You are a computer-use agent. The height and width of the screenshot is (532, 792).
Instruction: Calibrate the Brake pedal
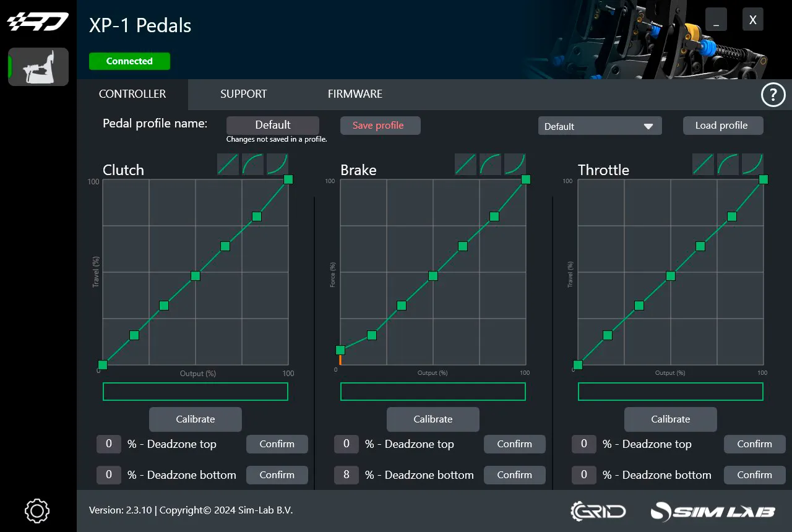433,419
